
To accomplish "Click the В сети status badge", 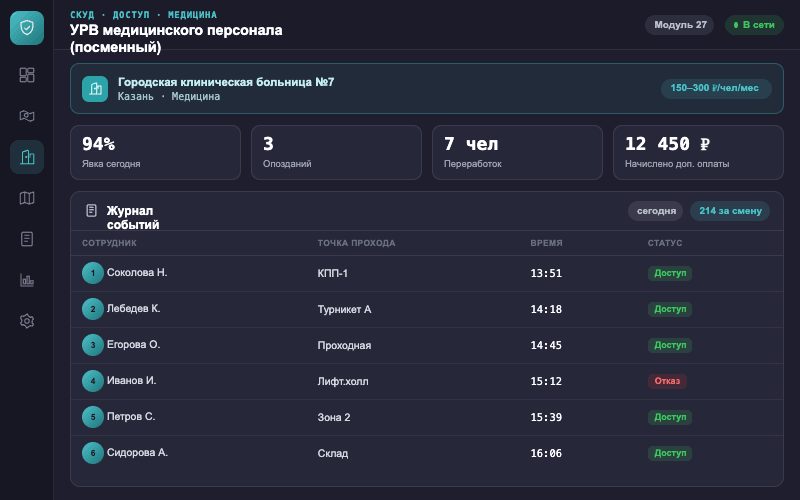I will pos(754,24).
